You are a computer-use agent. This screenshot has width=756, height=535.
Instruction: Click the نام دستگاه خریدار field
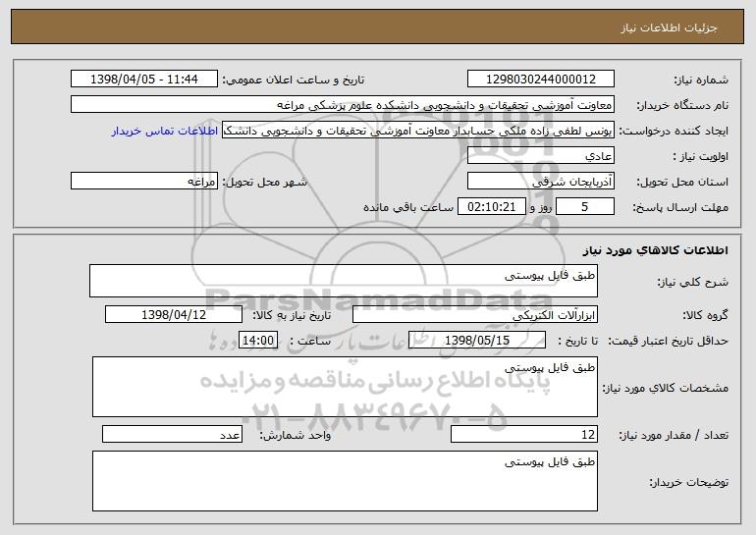(343, 105)
